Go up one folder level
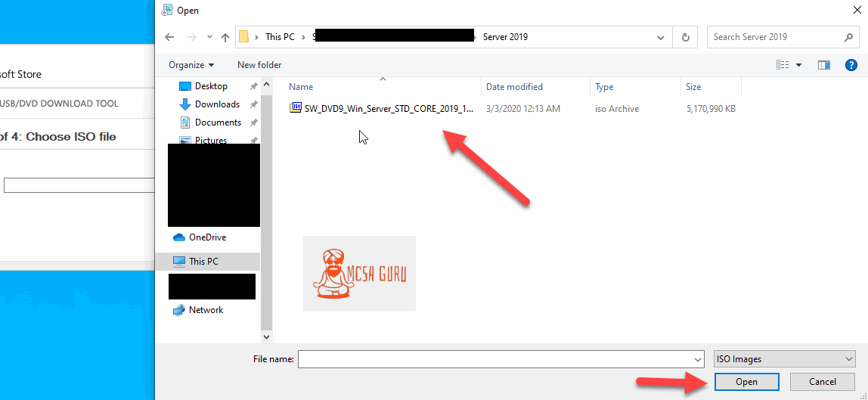This screenshot has height=400, width=868. click(x=225, y=37)
